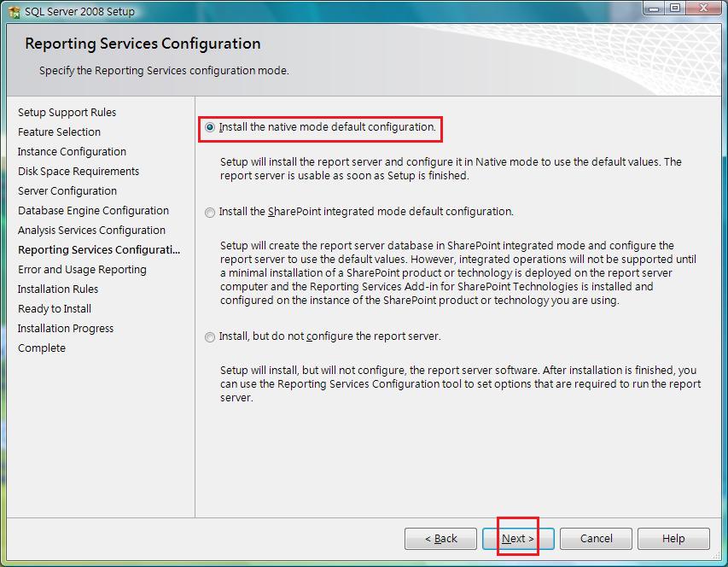Click the SharePoint integrated mode description paragraph

pyautogui.click(x=458, y=272)
